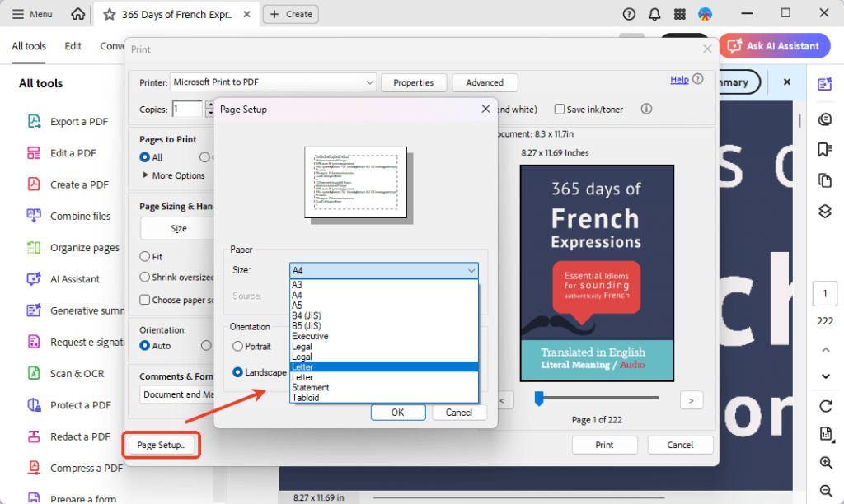Confirm paper settings with OK
844x504 pixels.
[x=398, y=412]
